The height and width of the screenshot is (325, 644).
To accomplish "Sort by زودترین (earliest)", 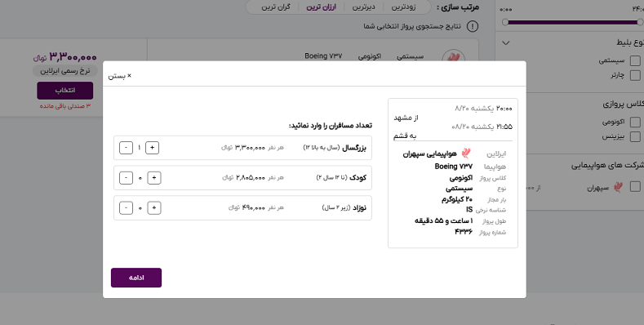I will [403, 7].
